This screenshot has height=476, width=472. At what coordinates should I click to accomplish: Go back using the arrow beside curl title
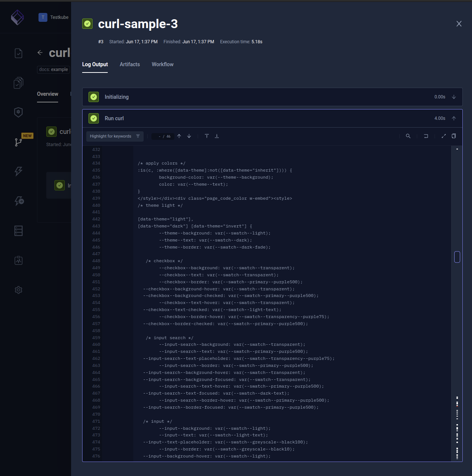[x=40, y=53]
